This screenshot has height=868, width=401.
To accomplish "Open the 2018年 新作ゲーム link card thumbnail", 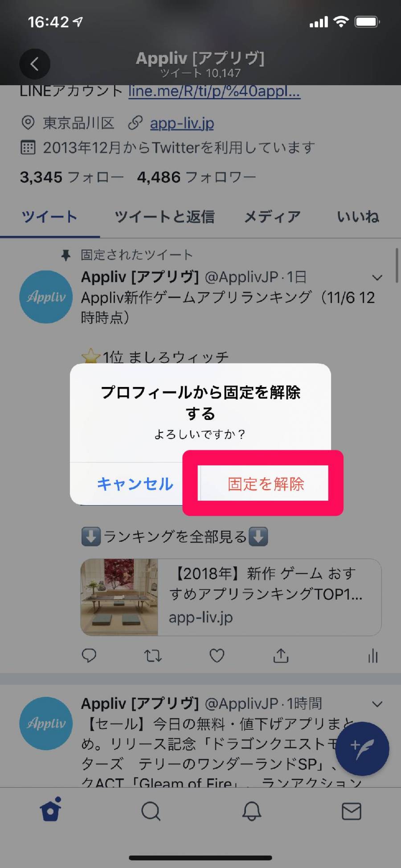I will click(x=119, y=597).
